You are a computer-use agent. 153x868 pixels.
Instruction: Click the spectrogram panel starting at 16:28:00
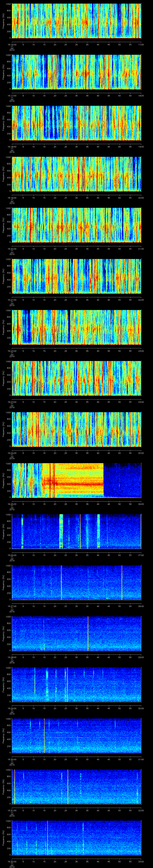(77, 633)
